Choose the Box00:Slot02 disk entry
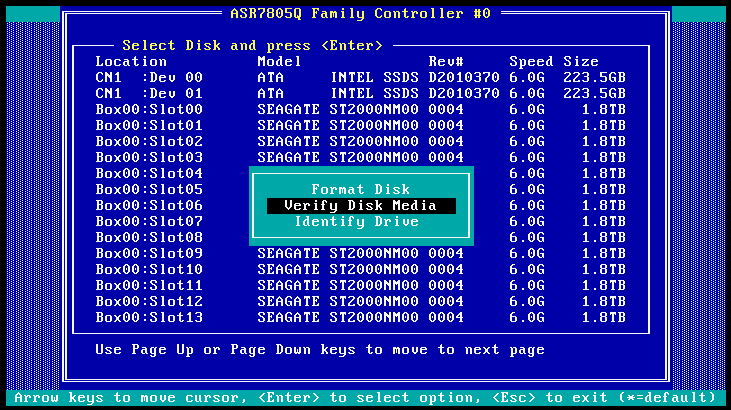 pyautogui.click(x=360, y=141)
